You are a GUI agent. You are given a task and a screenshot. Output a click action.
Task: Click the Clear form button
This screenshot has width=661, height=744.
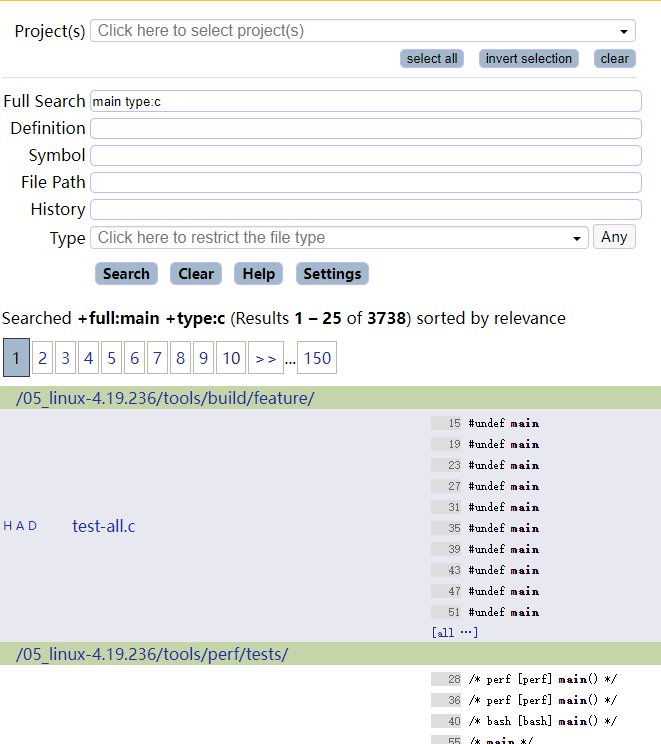point(196,274)
